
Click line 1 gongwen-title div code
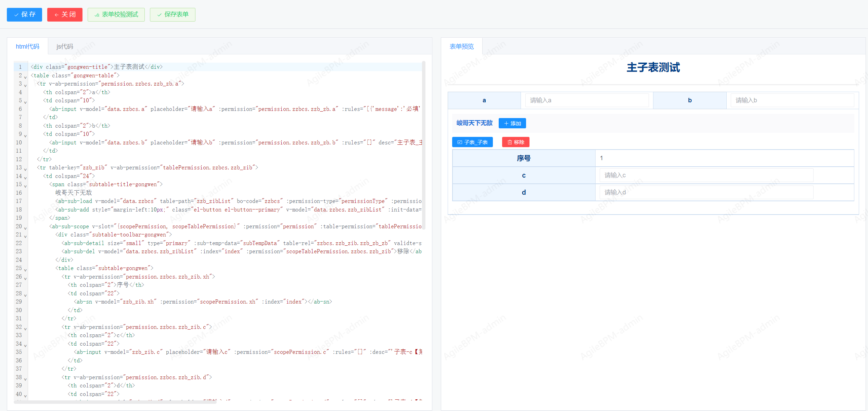click(x=97, y=67)
